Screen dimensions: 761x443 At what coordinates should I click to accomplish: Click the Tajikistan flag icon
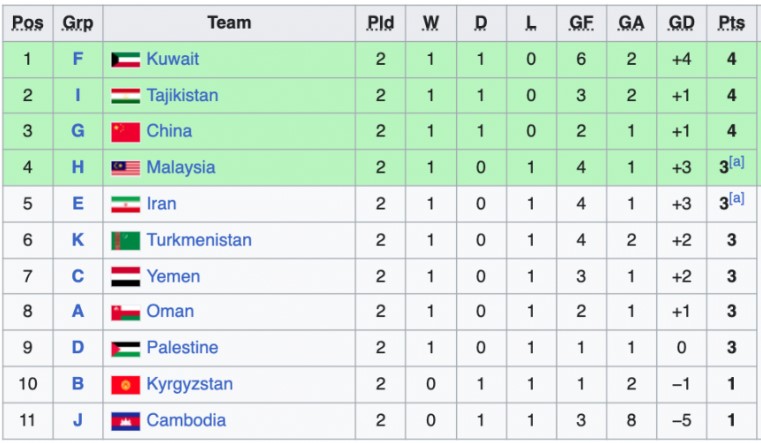coord(126,96)
